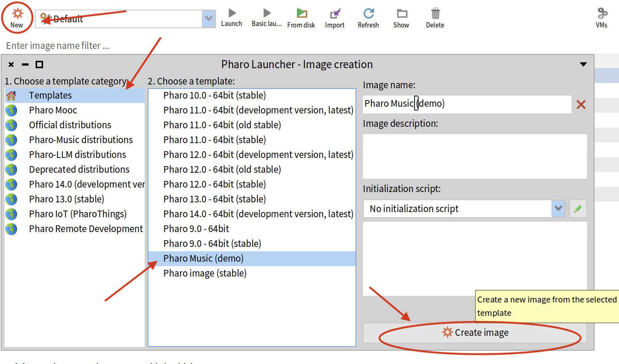Image resolution: width=619 pixels, height=364 pixels.
Task: Edit initialization scripts with pencil icon
Action: [578, 209]
